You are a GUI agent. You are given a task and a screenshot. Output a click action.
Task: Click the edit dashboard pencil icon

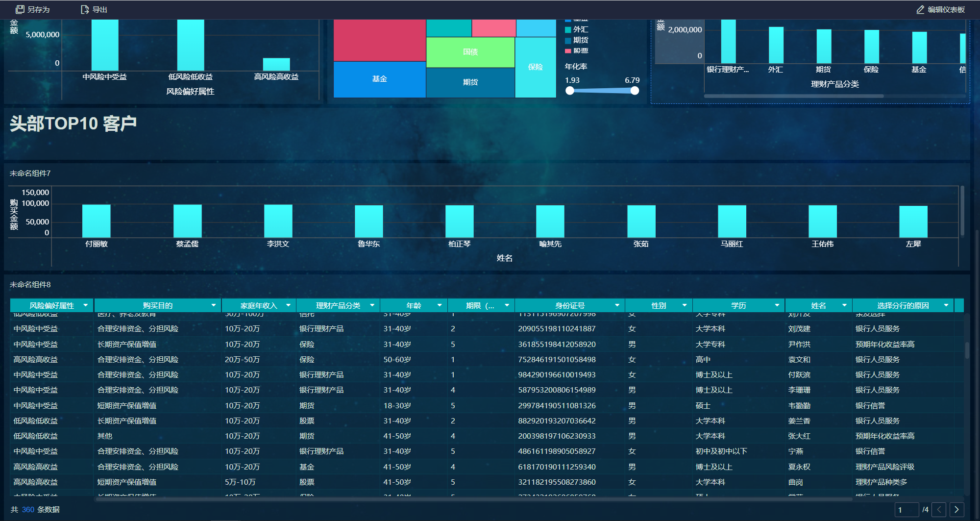(x=920, y=9)
